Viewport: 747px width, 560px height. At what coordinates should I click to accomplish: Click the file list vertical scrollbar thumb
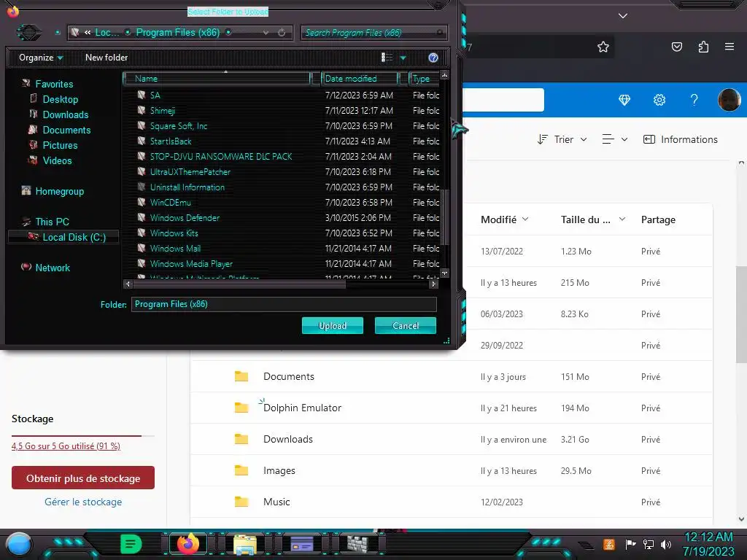click(444, 217)
